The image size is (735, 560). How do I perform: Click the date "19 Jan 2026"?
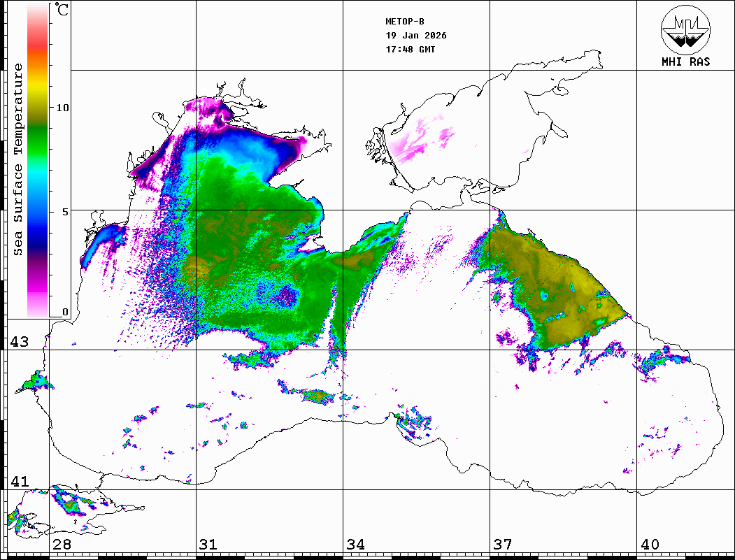416,36
